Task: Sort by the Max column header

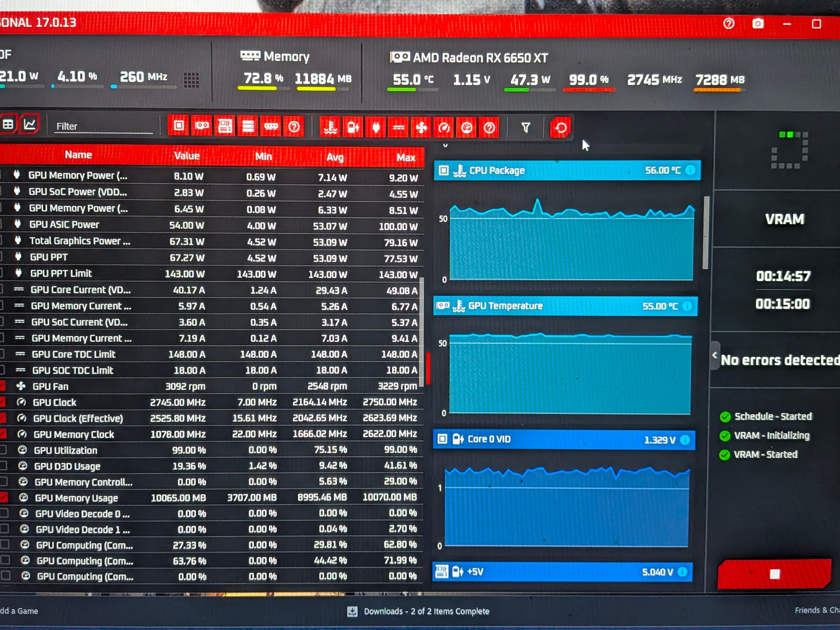Action: coord(406,157)
